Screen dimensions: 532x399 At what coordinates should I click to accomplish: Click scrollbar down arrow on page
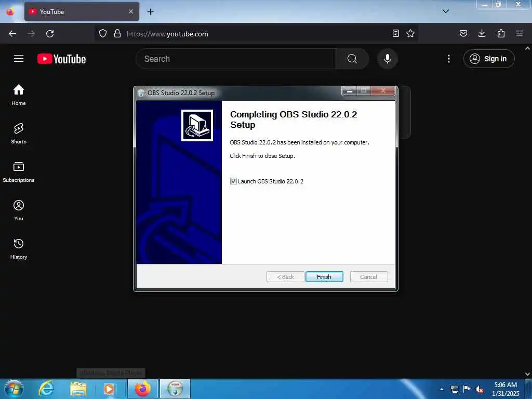[528, 374]
